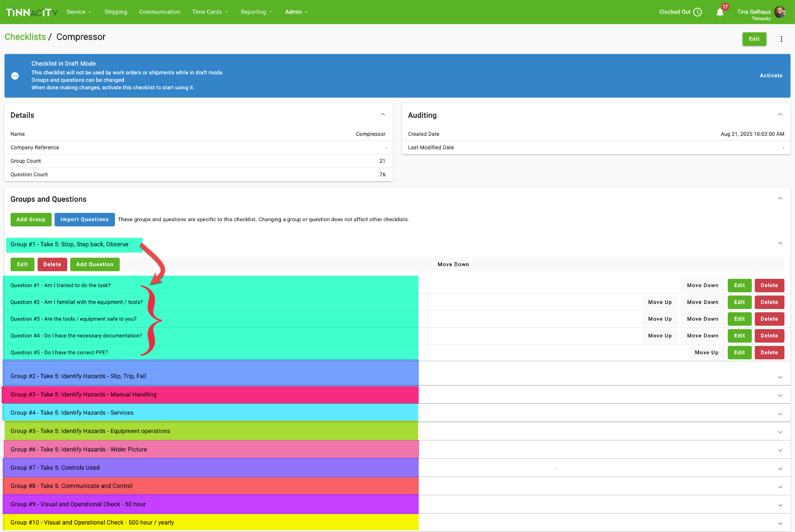Click Add Group
Screen dimensions: 795x532
point(31,220)
